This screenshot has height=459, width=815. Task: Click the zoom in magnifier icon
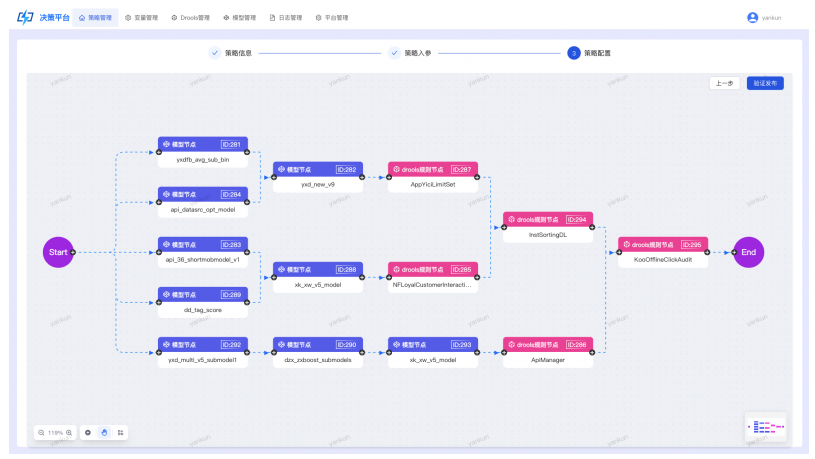69,432
